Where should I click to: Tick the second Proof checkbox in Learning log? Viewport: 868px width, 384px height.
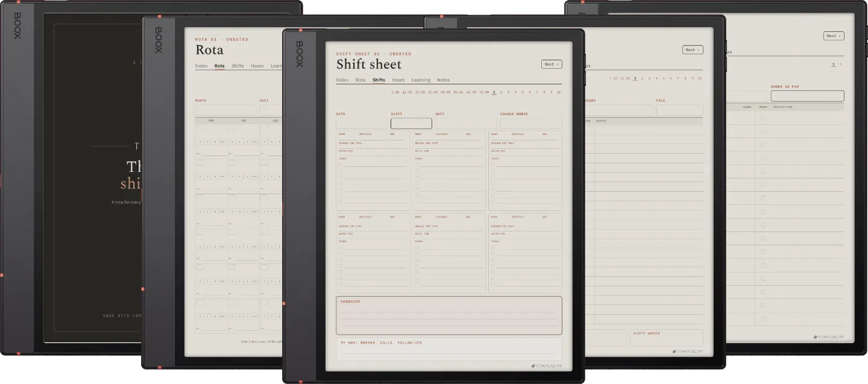tap(763, 131)
